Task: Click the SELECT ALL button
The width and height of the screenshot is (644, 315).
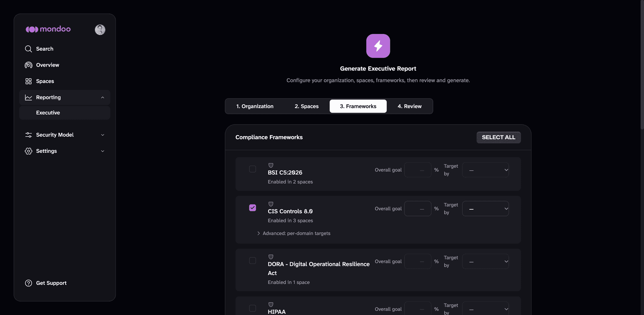Action: (x=498, y=137)
